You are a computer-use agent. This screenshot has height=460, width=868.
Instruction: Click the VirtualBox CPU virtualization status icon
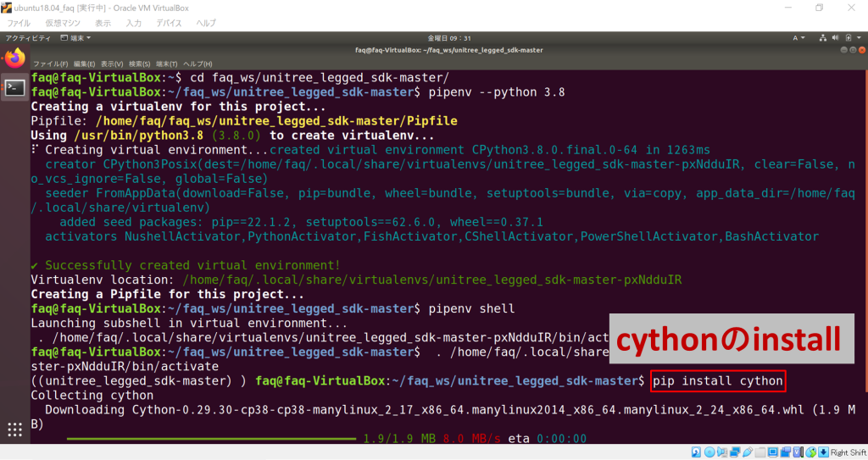point(798,452)
